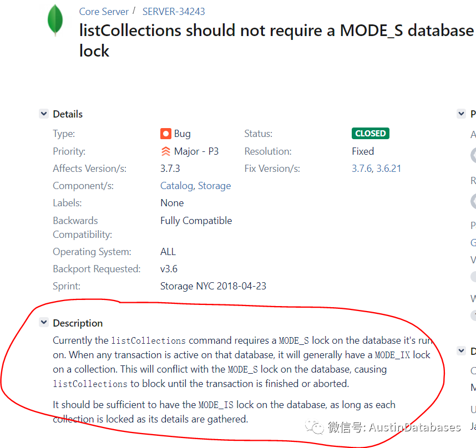The height and width of the screenshot is (448, 476).
Task: Click the red Bug type icon
Action: (x=166, y=134)
